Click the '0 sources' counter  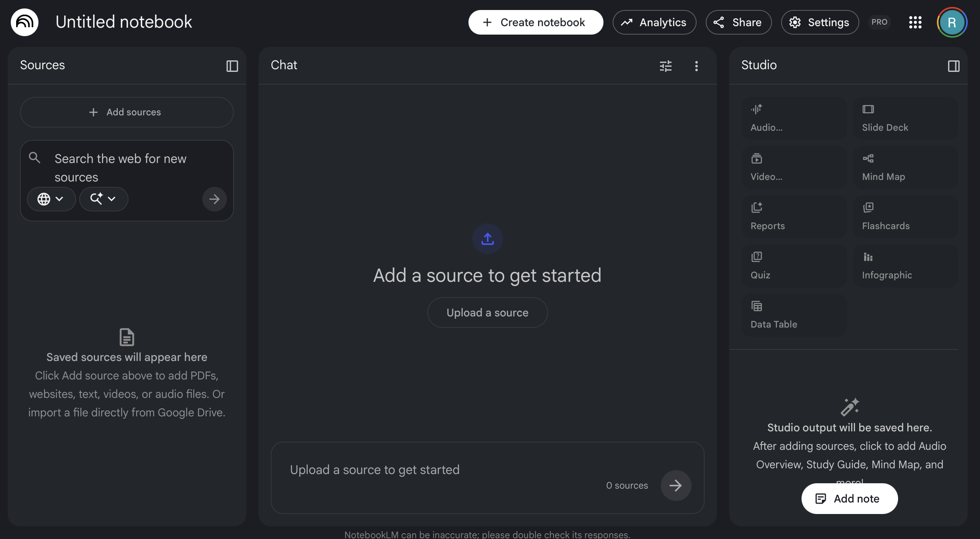click(x=627, y=485)
